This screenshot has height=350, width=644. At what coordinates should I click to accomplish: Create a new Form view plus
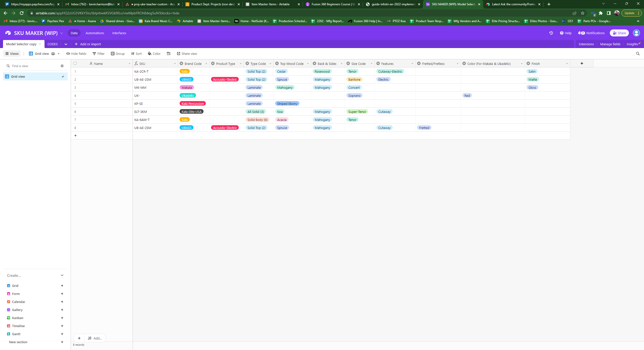(x=62, y=294)
